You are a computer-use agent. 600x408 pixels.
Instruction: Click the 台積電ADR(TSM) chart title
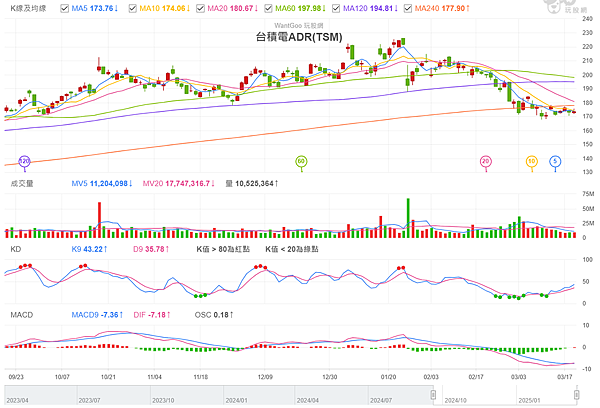pos(299,37)
